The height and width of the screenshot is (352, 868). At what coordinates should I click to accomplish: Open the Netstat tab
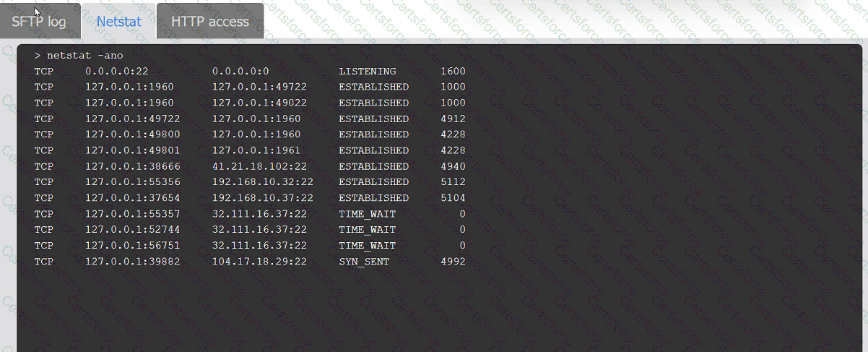(119, 21)
